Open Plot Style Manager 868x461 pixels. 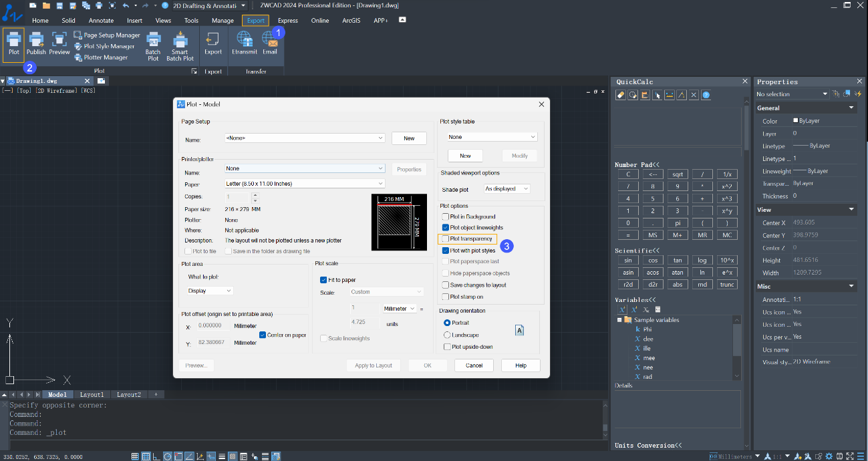coord(104,47)
